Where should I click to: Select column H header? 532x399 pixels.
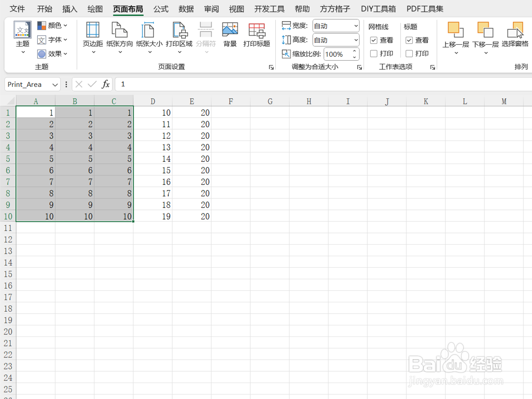[309, 102]
